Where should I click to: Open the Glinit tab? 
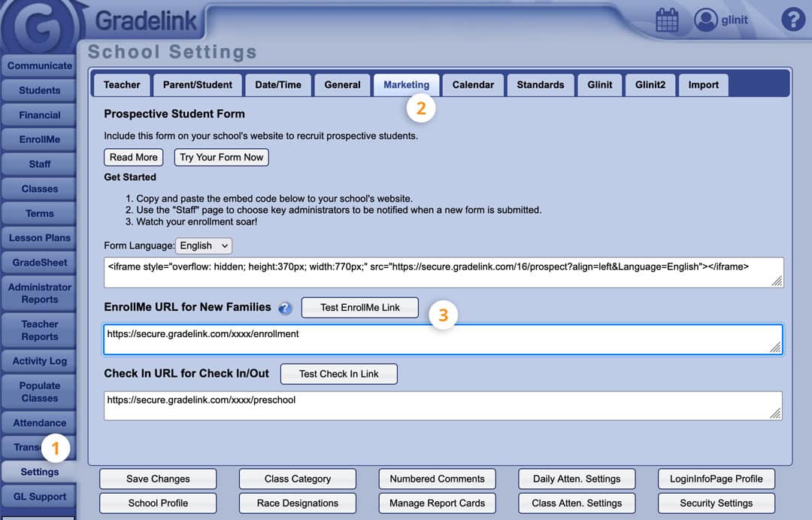click(600, 85)
